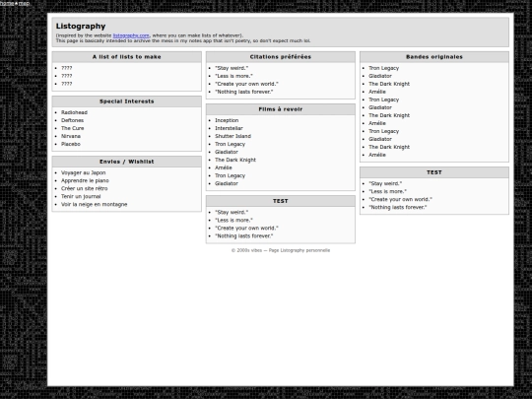The height and width of the screenshot is (399, 532).
Task: Click Amélie in Films à revoir list
Action: (224, 167)
